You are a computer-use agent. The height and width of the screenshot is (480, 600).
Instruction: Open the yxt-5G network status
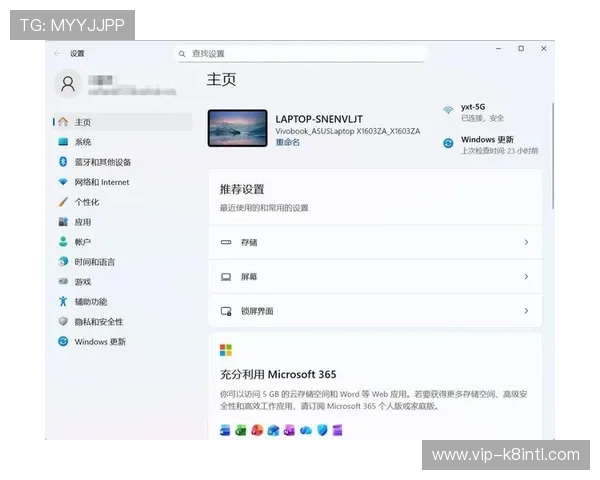(474, 112)
